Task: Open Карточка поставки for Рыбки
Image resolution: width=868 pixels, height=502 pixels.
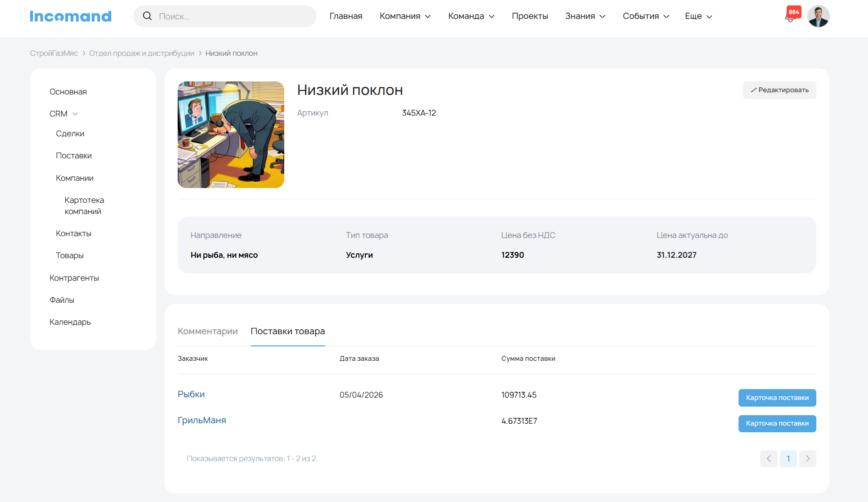Action: point(777,398)
